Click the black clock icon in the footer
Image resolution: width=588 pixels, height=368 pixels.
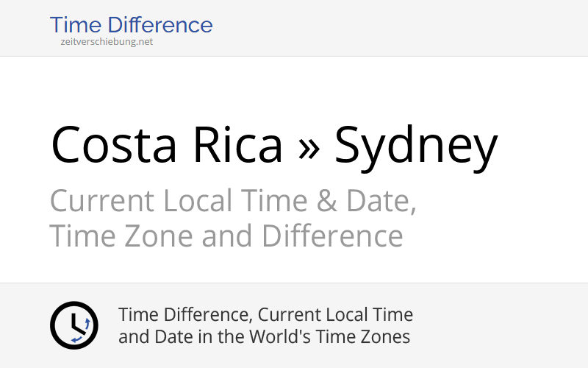coord(73,325)
